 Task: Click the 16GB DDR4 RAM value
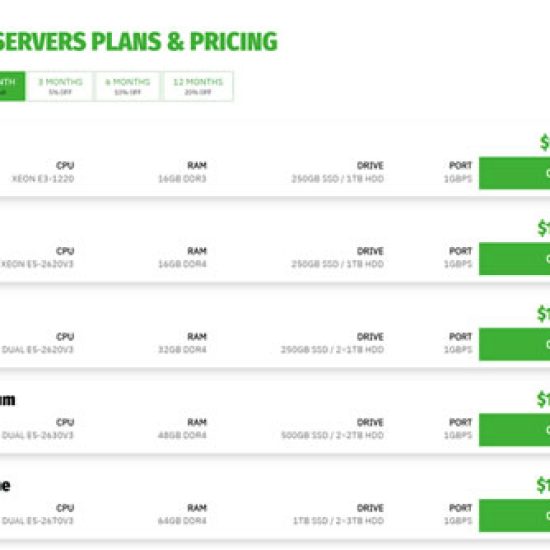click(182, 264)
